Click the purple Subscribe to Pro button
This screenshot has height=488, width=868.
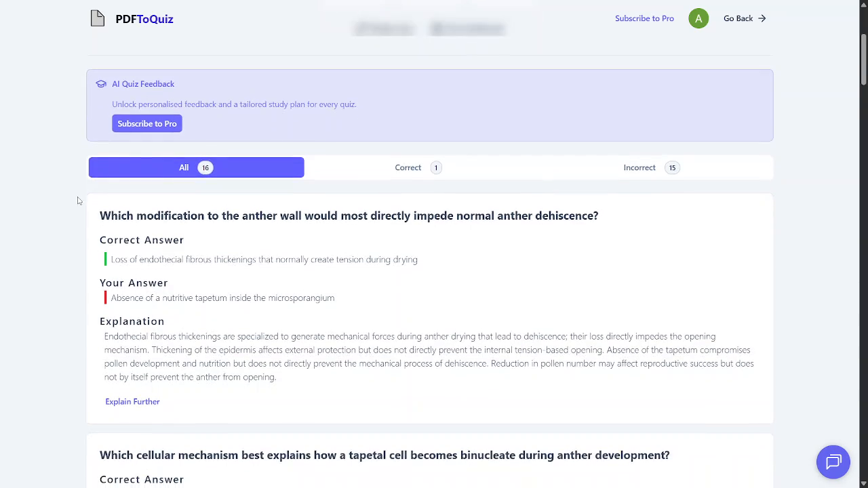(x=147, y=123)
